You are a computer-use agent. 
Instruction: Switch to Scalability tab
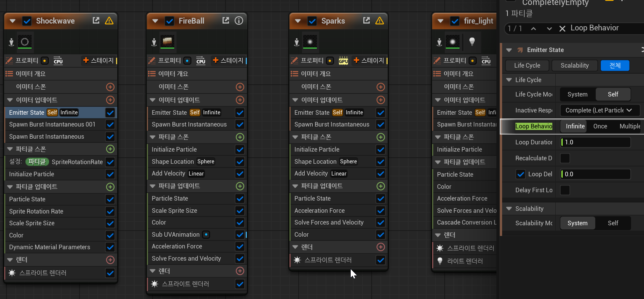point(574,65)
